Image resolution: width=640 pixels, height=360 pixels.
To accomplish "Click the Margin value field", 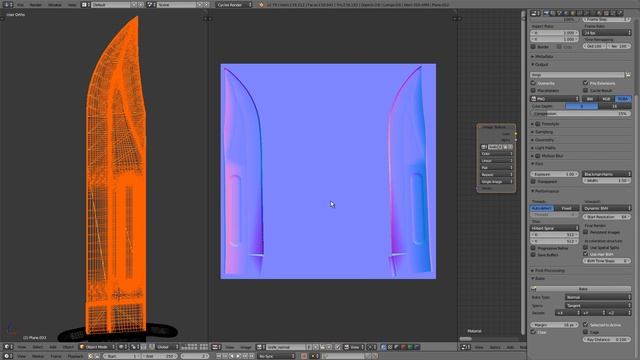I will (x=554, y=325).
